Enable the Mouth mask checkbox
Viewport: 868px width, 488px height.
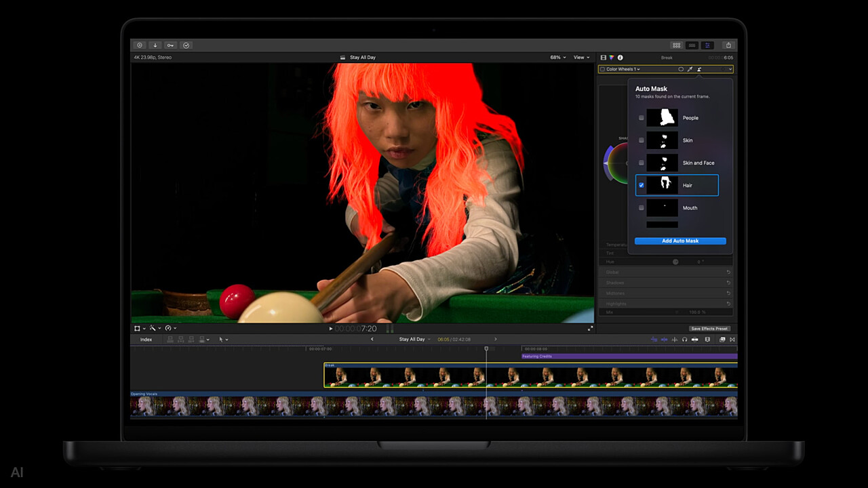pyautogui.click(x=642, y=208)
